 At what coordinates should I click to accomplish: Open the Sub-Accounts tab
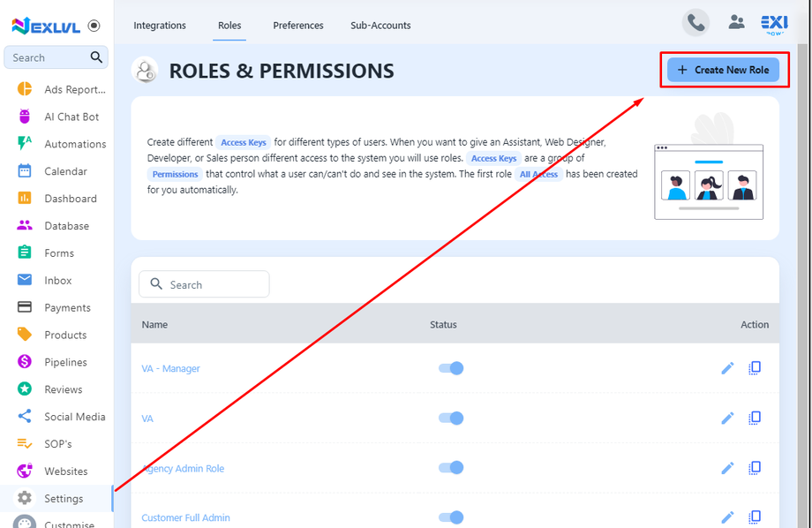[380, 26]
